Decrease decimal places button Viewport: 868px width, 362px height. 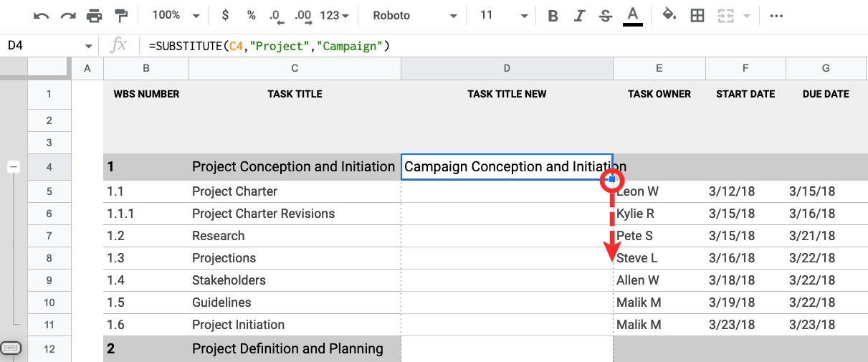tap(275, 15)
